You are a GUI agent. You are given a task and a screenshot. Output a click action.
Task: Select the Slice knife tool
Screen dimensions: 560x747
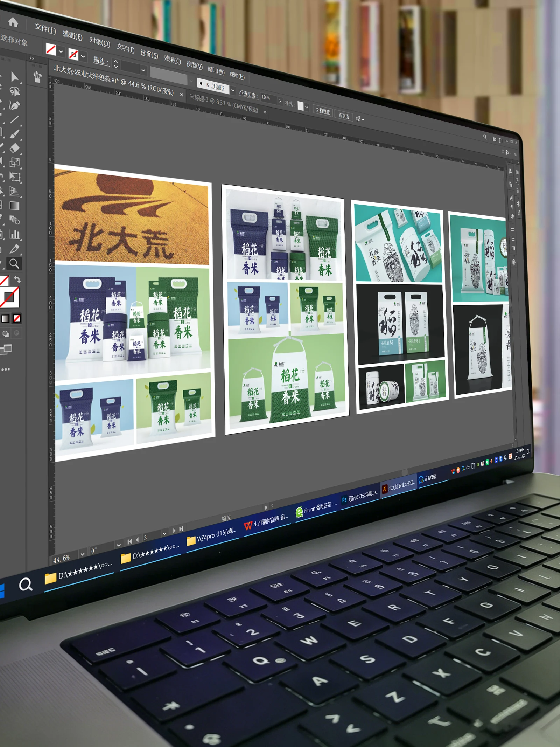(14, 249)
